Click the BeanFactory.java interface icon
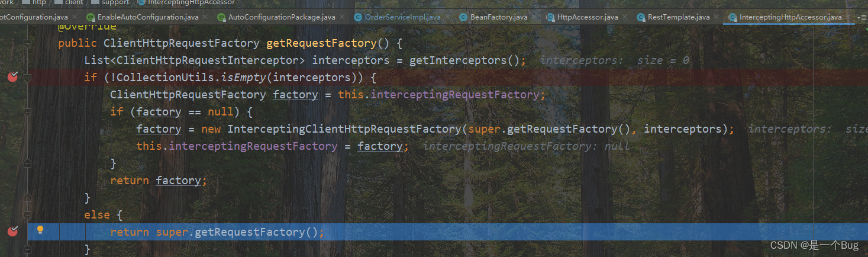This screenshot has height=257, width=868. [x=463, y=17]
